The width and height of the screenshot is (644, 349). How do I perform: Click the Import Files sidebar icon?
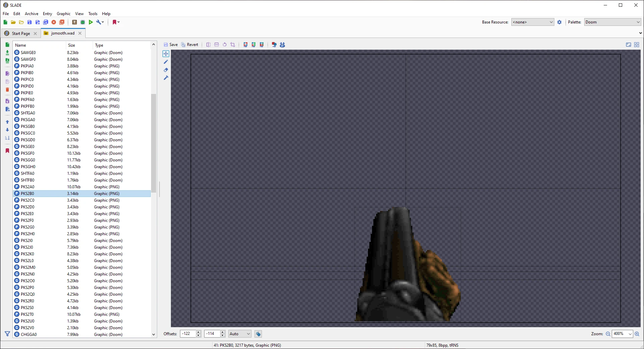[x=7, y=53]
